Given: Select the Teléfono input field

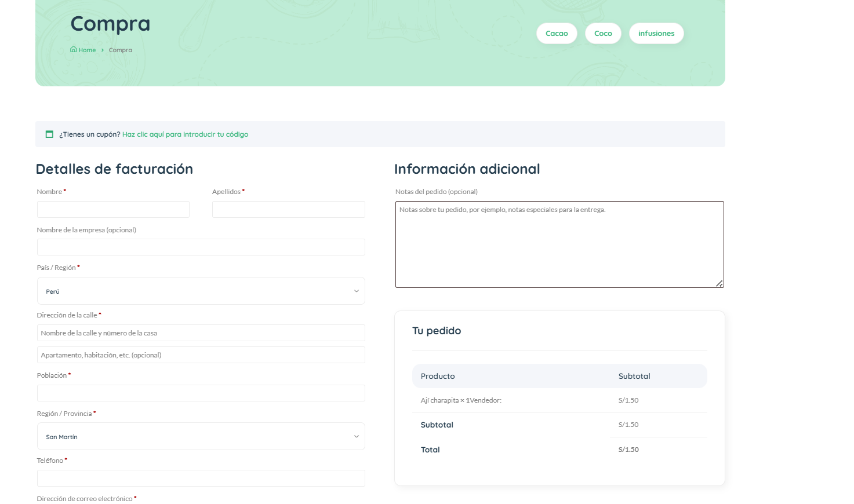Looking at the screenshot, I should [201, 479].
